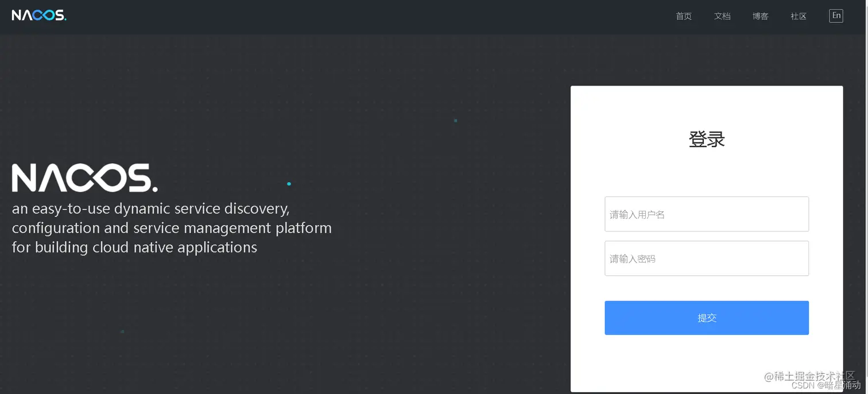Viewport: 868px width, 394px height.
Task: Open the 首页 nav item
Action: coord(684,16)
